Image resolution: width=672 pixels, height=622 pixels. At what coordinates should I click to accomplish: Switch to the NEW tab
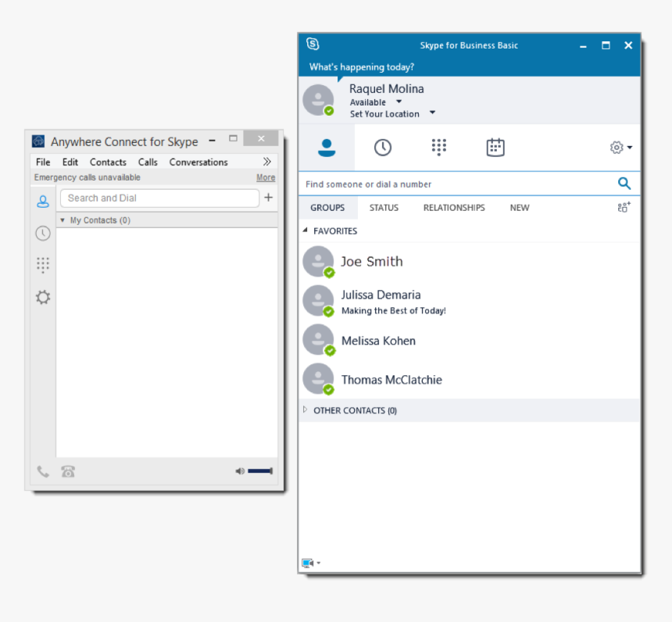(520, 208)
